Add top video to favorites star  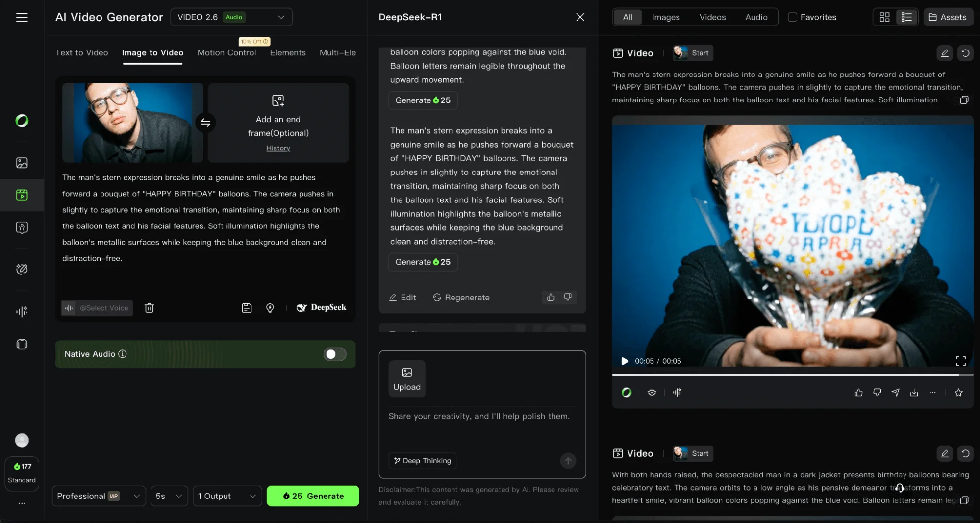tap(958, 392)
